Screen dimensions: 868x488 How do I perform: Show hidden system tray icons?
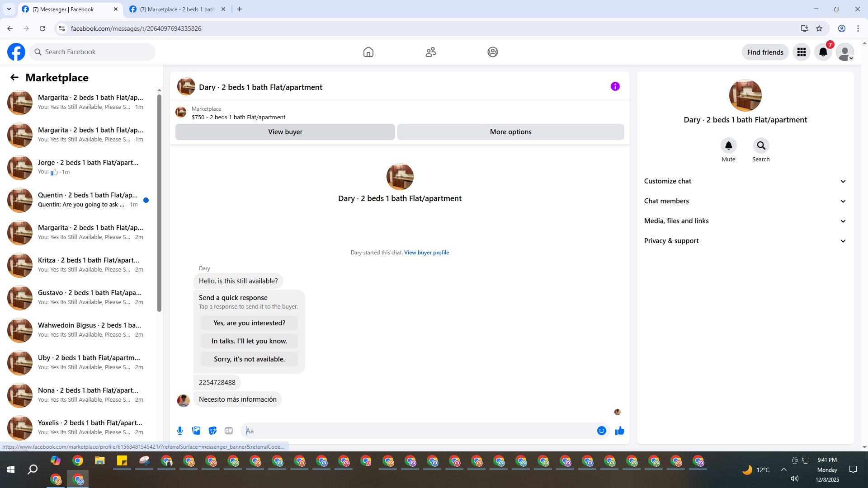784,469
